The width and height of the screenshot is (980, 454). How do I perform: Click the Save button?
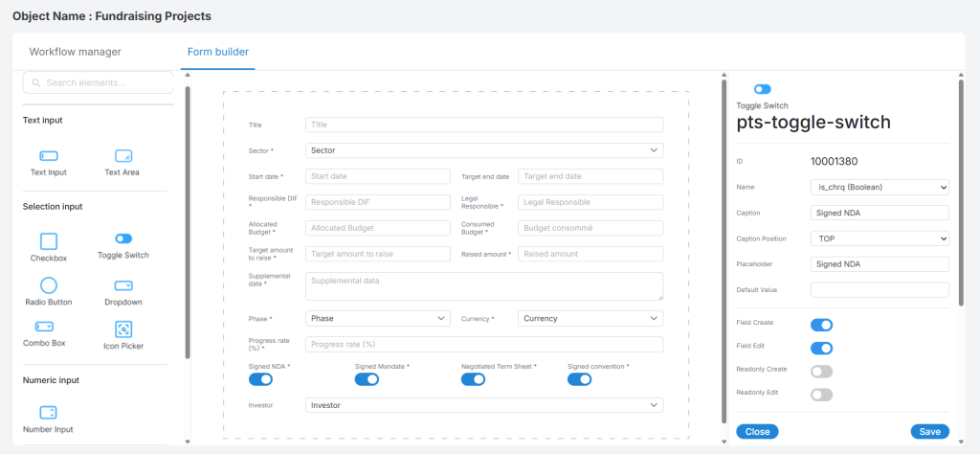tap(928, 432)
